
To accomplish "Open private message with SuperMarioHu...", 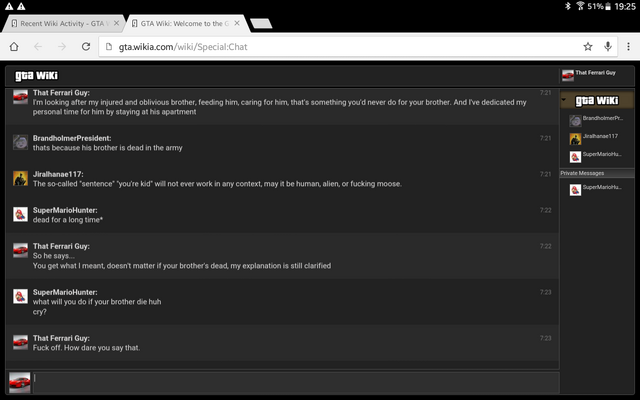I will 596,189.
